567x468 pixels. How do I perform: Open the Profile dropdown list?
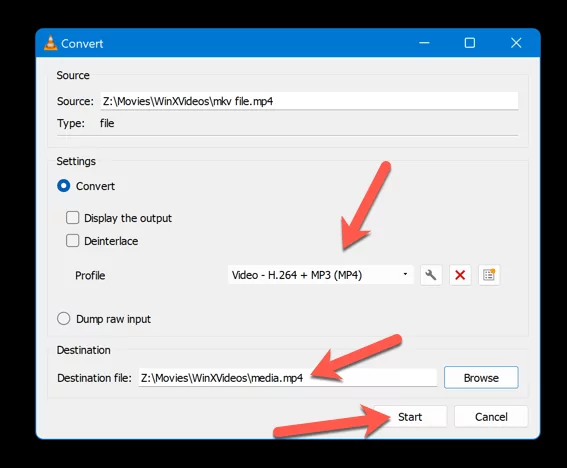click(320, 275)
